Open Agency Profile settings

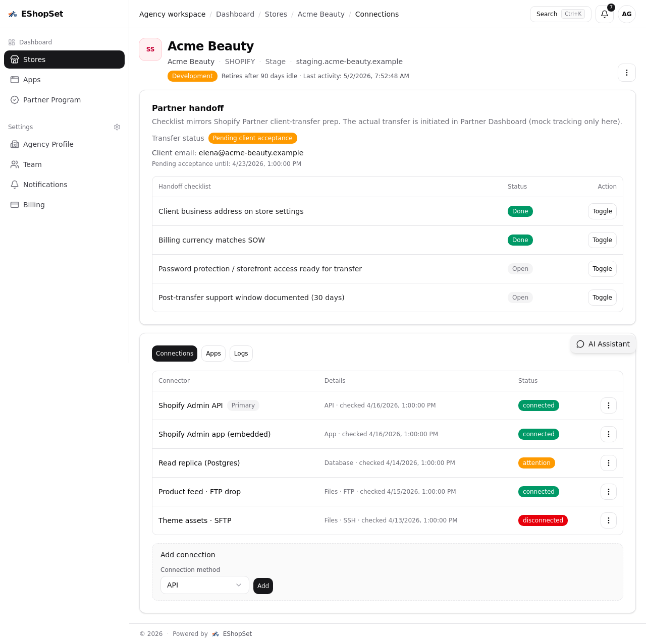(64, 144)
